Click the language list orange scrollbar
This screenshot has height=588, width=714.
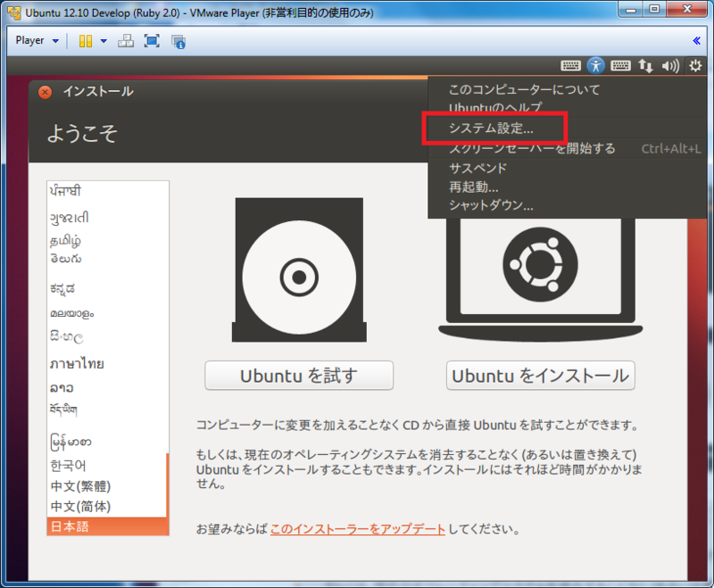(x=168, y=493)
